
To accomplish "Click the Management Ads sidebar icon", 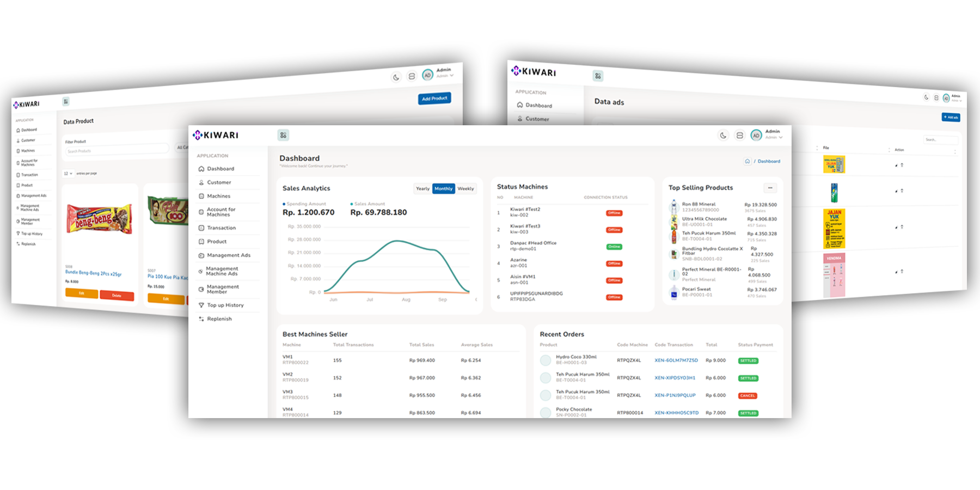I will [201, 255].
